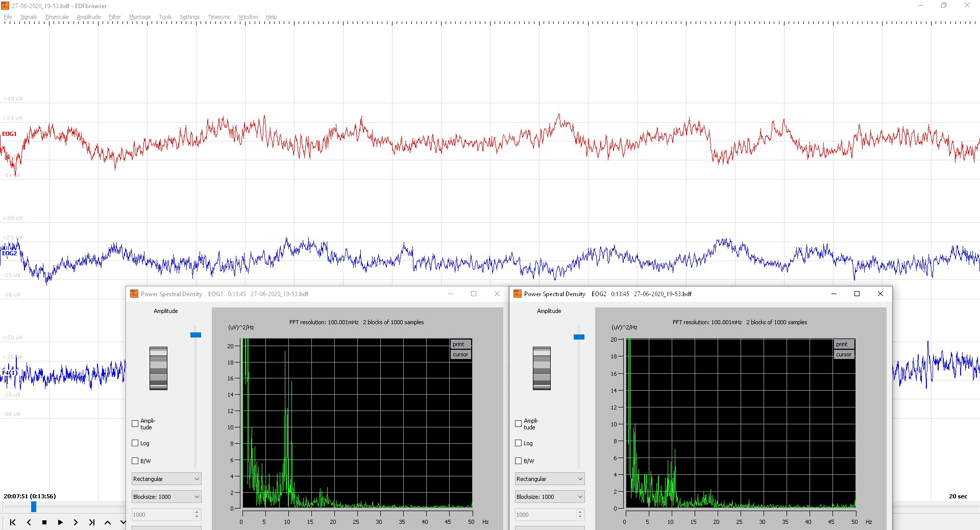Decrement the 1000 spinbox in EOG1 PSD
This screenshot has width=980, height=530.
coord(197,517)
